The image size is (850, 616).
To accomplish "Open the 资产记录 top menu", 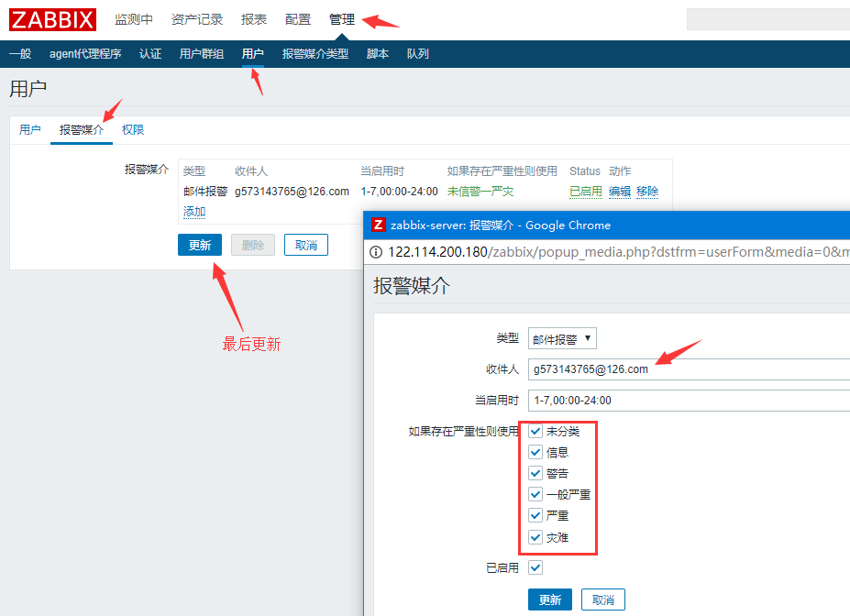I will (x=197, y=19).
